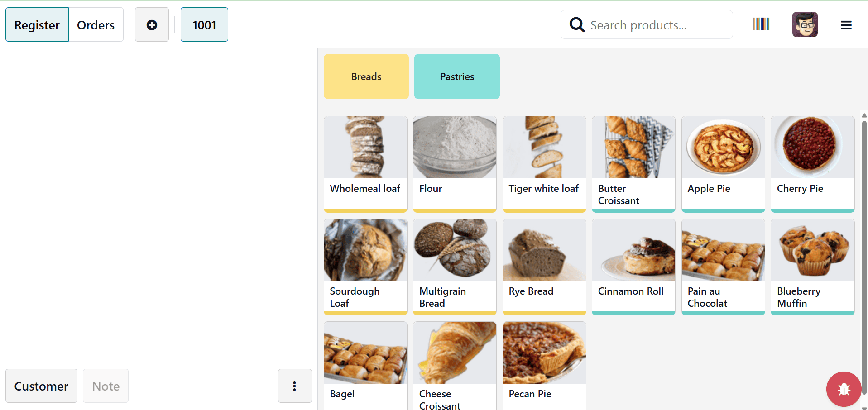
Task: Click the Note button
Action: tap(105, 386)
